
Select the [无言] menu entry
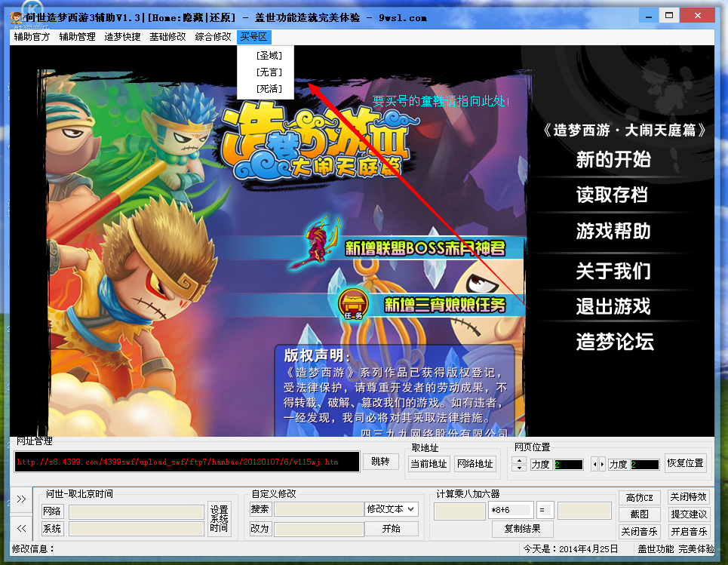266,72
